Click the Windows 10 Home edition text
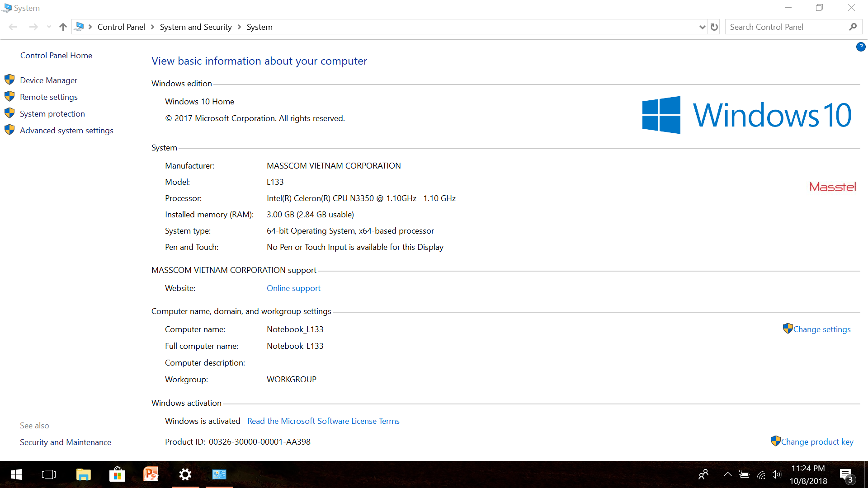 pyautogui.click(x=199, y=101)
